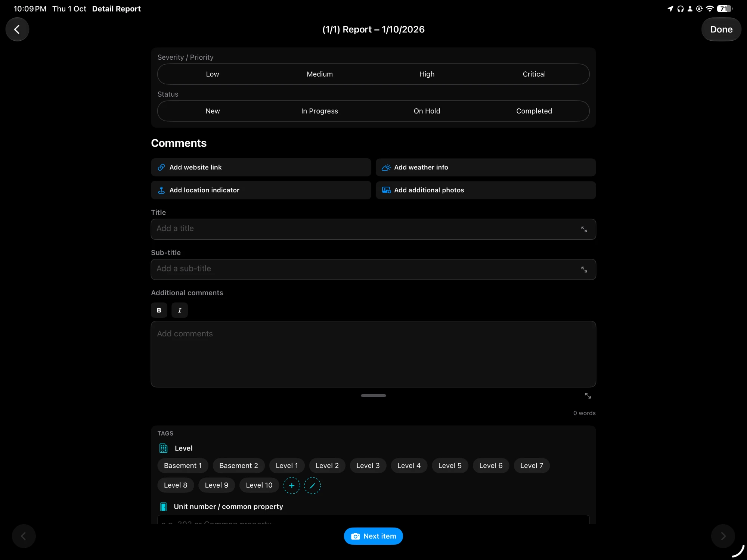The image size is (747, 560).
Task: Expand the Additional comments editor
Action: (x=588, y=396)
